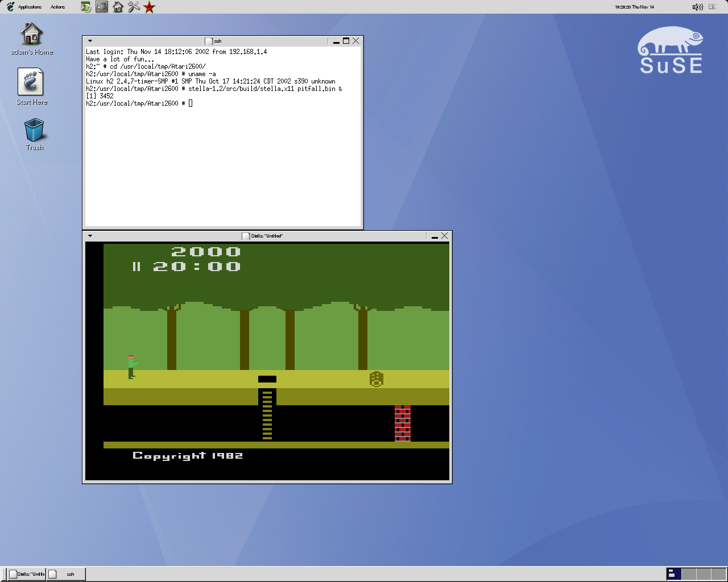Select the first workspace in pager
This screenshot has width=728, height=582.
(x=673, y=574)
